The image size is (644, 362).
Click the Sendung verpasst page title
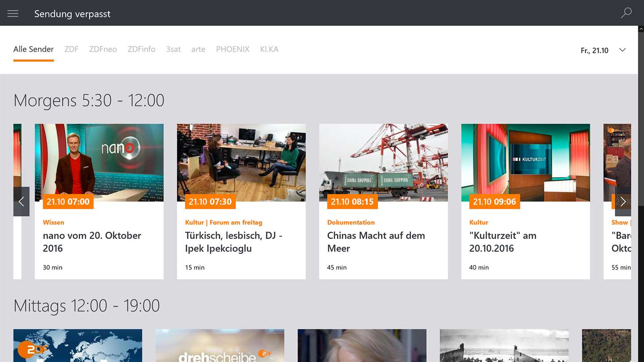[x=72, y=14]
